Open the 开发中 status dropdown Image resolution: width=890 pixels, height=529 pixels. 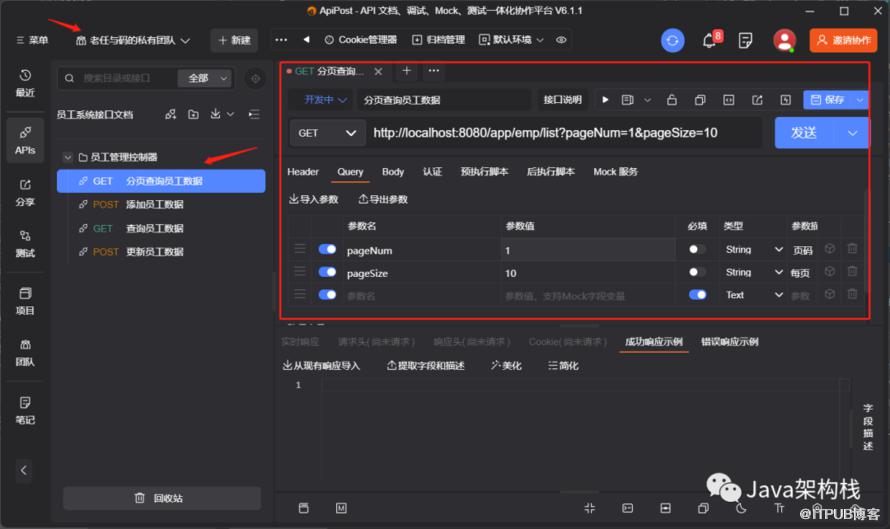(x=325, y=100)
